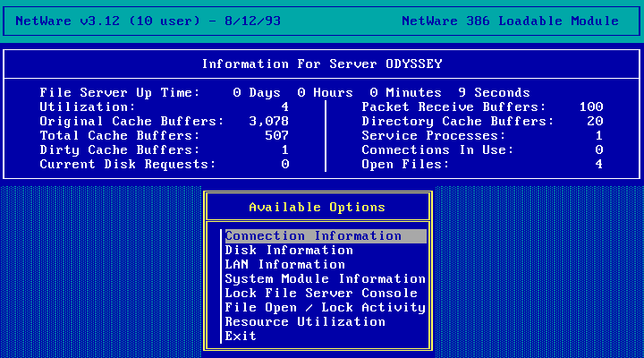The height and width of the screenshot is (358, 644).
Task: Click the 507 total cache value
Action: pos(276,136)
